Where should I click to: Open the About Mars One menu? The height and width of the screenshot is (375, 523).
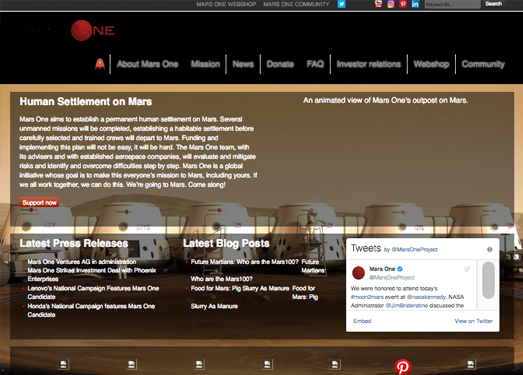pos(147,64)
